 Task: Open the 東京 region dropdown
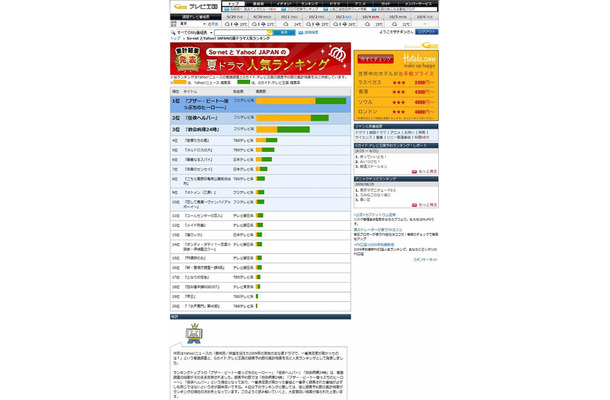pyautogui.click(x=191, y=24)
